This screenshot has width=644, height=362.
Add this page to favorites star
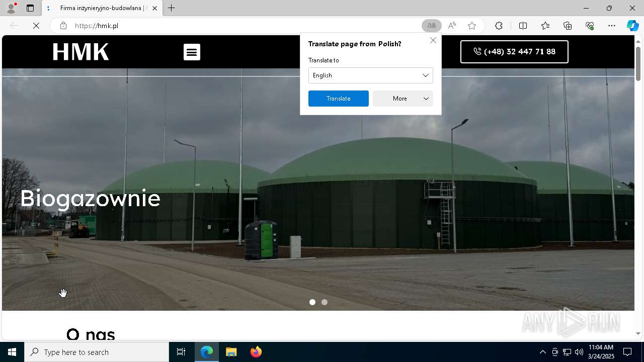point(472,26)
